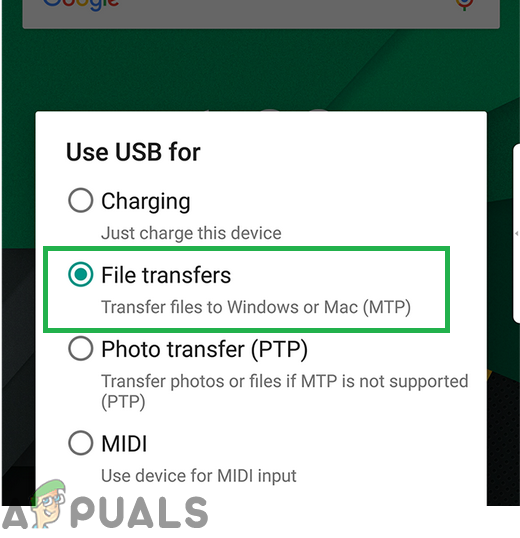
Task: Click "Use device for MIDI input" description
Action: [x=199, y=476]
